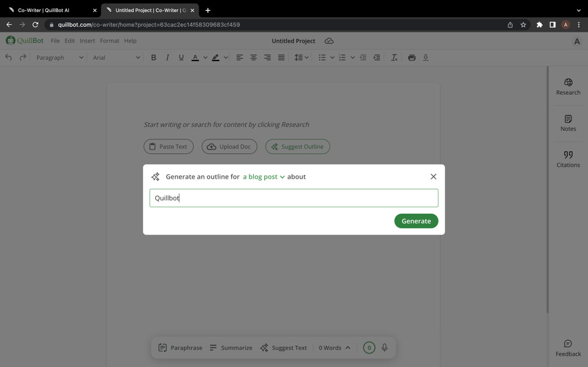This screenshot has width=588, height=367.
Task: Open the browser three-dot menu
Action: coord(578,25)
